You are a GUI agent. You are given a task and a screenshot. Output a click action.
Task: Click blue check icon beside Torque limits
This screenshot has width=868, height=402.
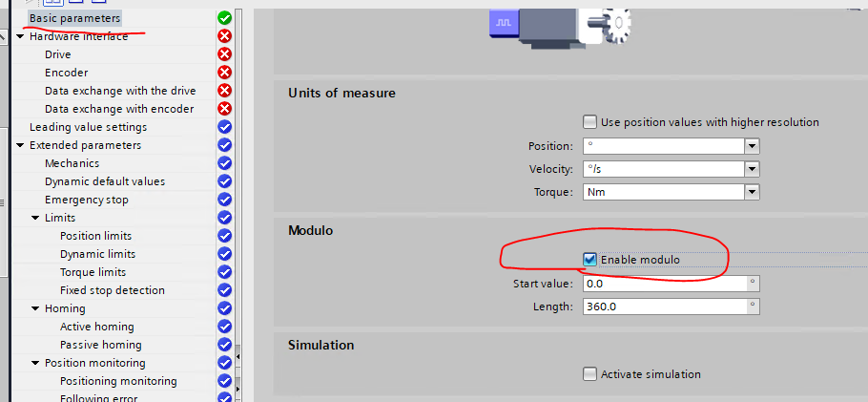click(x=224, y=272)
